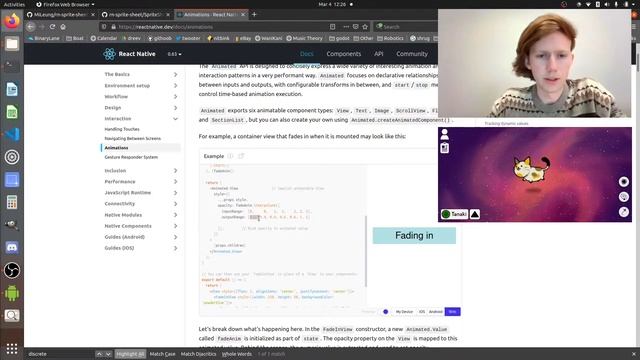This screenshot has width=640, height=360.
Task: Select Android platform in snack player
Action: [436, 312]
